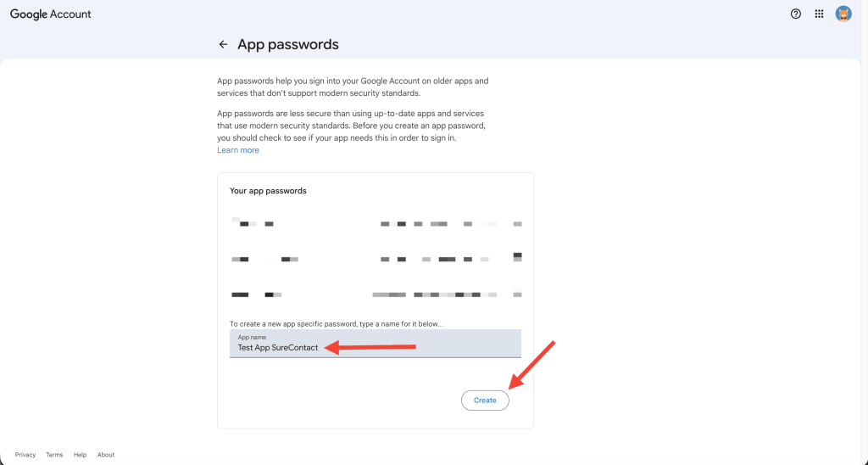Open the About footer link
The image size is (868, 465).
[x=106, y=455]
